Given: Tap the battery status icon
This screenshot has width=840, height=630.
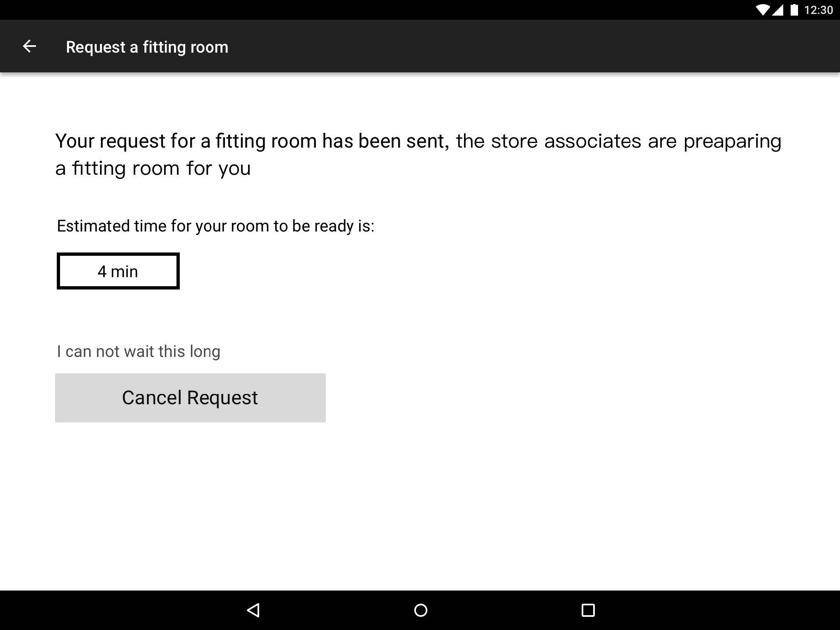Looking at the screenshot, I should [x=794, y=10].
